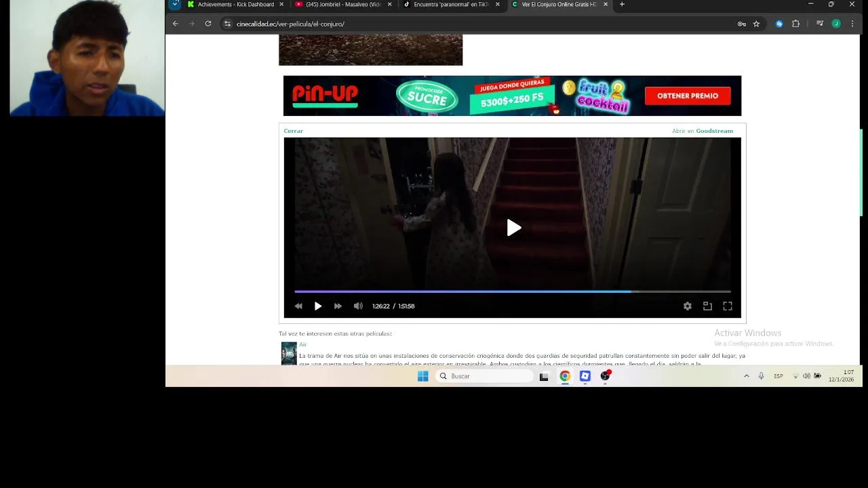The image size is (868, 488).
Task: Open the player settings gear
Action: 688,306
